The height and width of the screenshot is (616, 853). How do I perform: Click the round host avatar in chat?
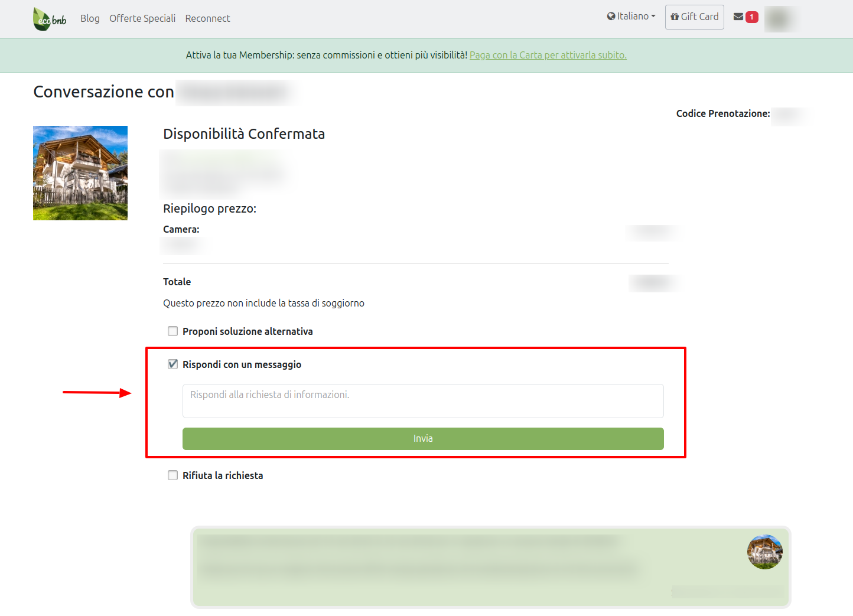(x=764, y=552)
